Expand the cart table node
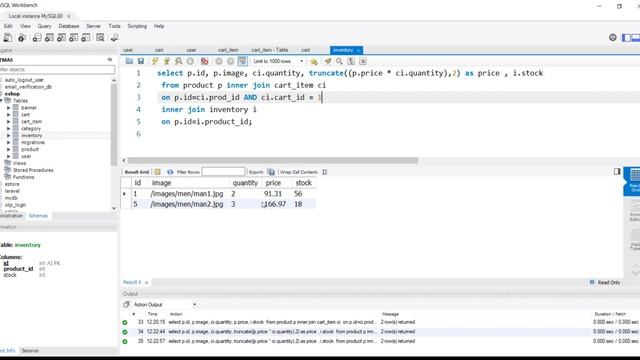Screen dimensions: 640x360 click(x=9, y=115)
